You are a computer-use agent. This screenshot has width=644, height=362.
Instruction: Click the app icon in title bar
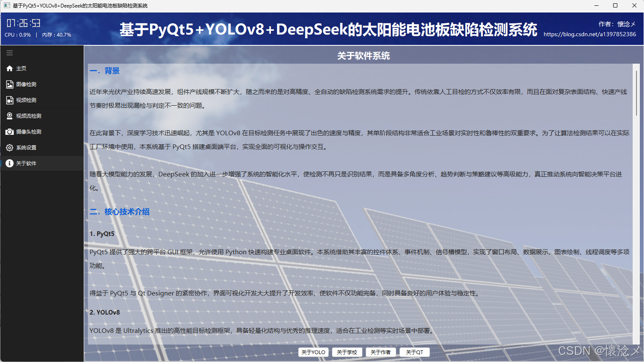[x=7, y=5]
